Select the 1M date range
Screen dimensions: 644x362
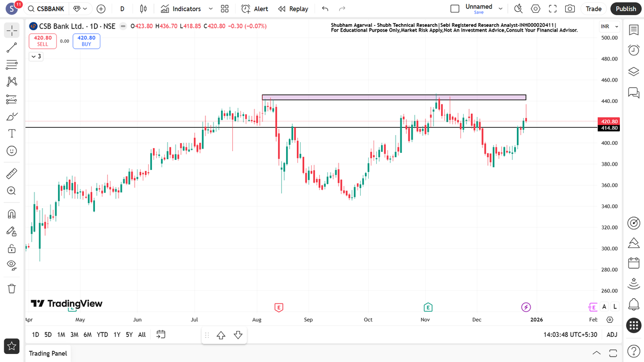click(x=61, y=335)
